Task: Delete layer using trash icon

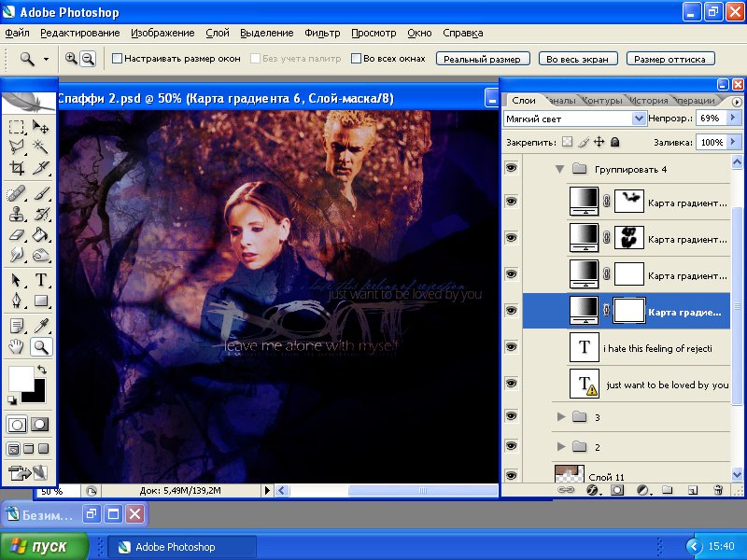Action: tap(717, 489)
